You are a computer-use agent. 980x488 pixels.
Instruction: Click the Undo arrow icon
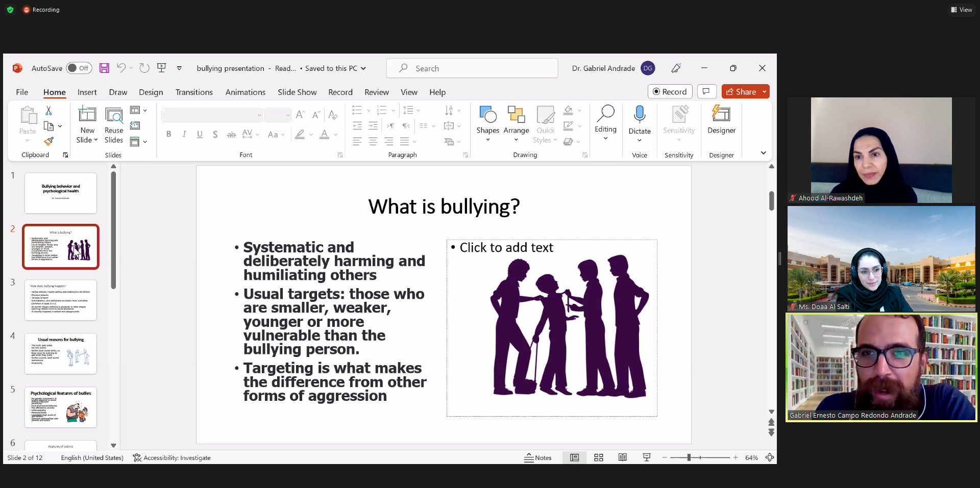coord(121,68)
